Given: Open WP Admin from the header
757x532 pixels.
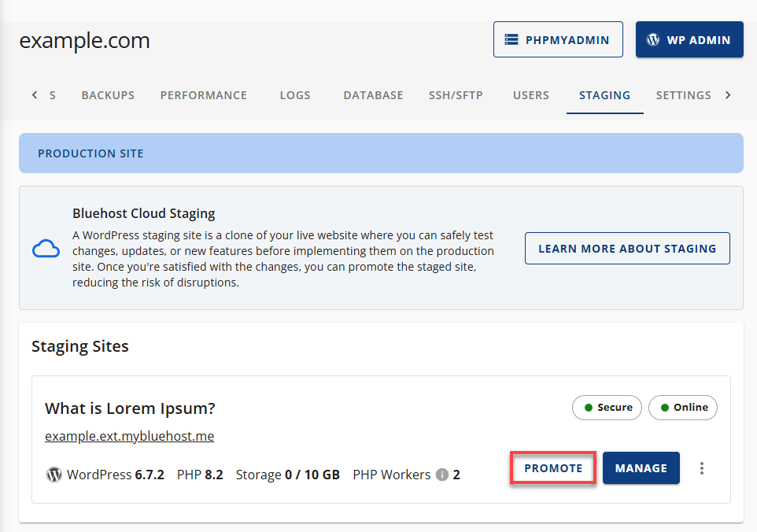Looking at the screenshot, I should point(689,39).
